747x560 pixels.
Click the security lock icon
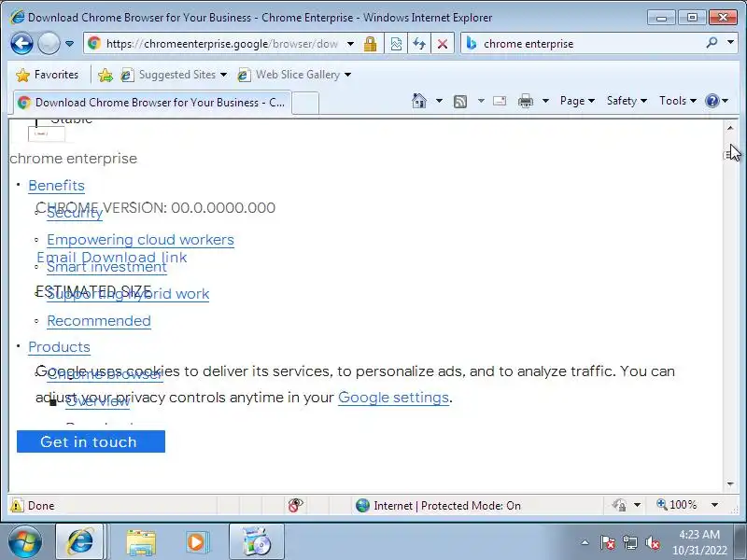pos(370,44)
